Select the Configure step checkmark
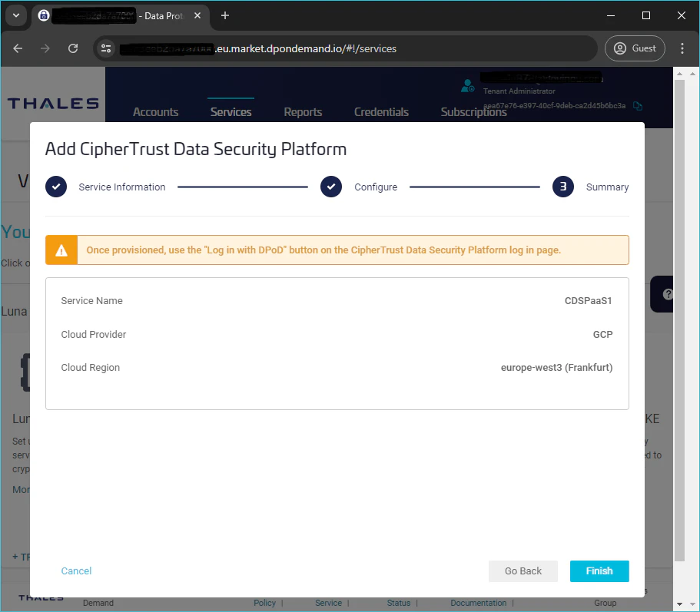The height and width of the screenshot is (612, 700). 331,187
